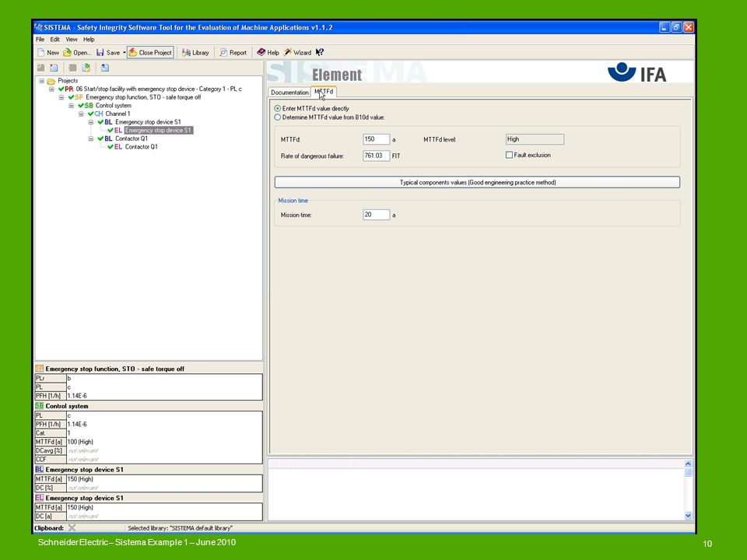This screenshot has width=747, height=560.
Task: Select Determine MTTFd value from B10d value
Action: 278,117
